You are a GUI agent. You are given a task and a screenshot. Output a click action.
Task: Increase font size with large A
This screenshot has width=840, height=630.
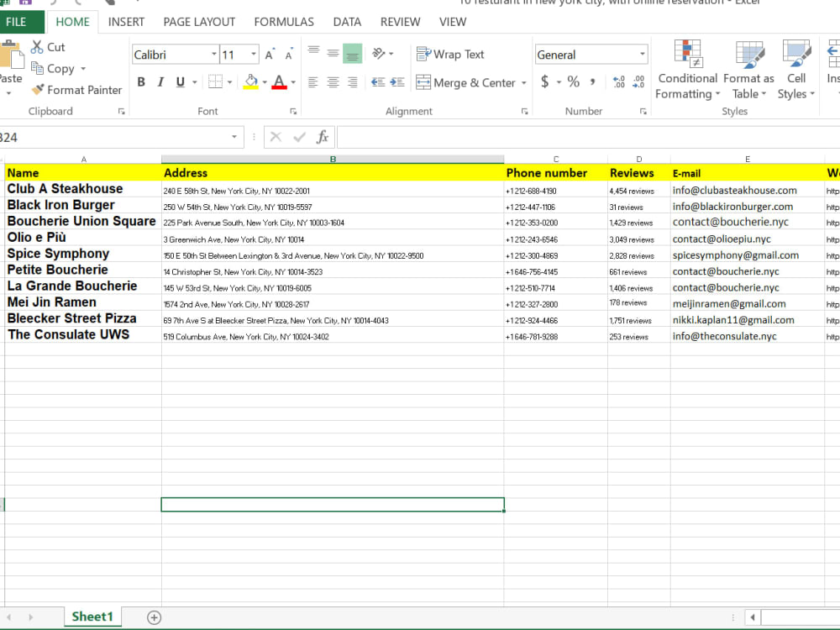pos(270,54)
